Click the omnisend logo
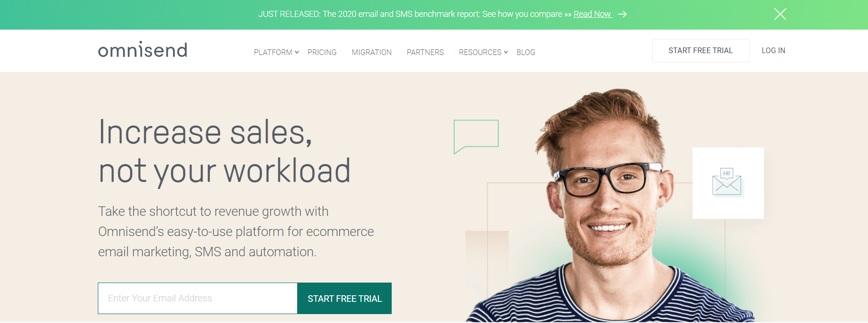The image size is (868, 323). pos(142,50)
